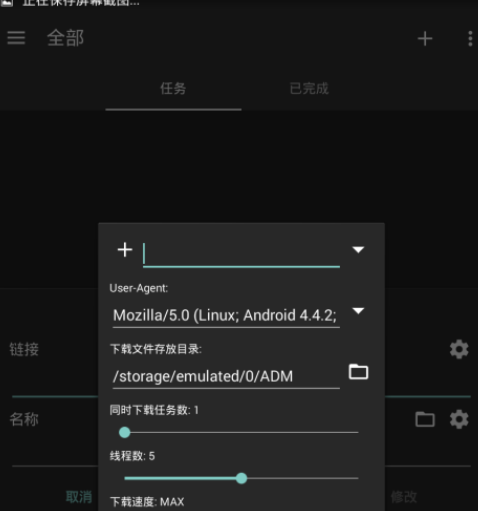This screenshot has height=511, width=478.
Task: Click the 修改 modify button
Action: [x=404, y=497]
